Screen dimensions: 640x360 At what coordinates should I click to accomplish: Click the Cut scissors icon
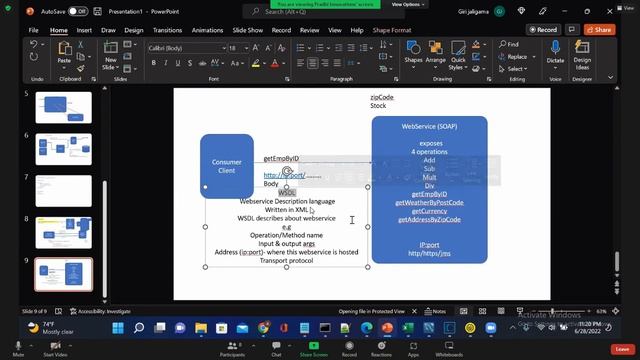point(81,44)
